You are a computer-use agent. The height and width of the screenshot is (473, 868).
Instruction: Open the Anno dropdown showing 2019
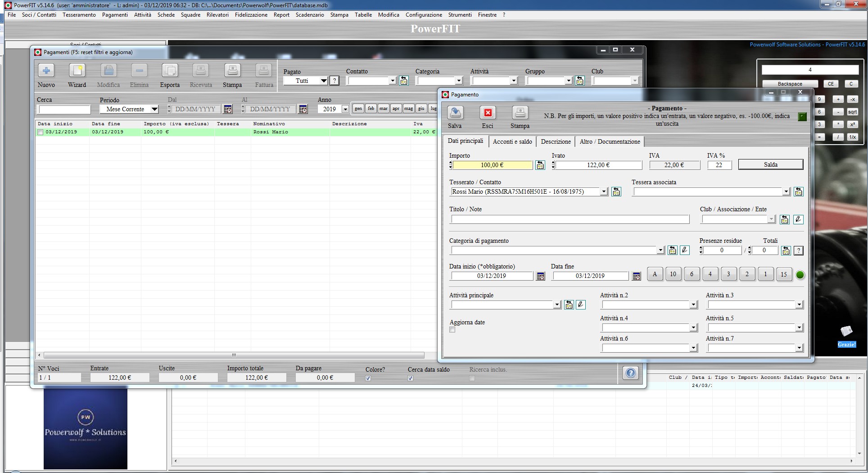click(x=345, y=109)
